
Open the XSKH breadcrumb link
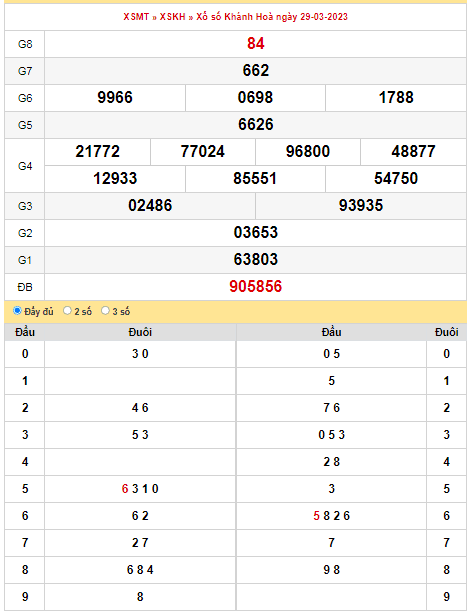172,17
